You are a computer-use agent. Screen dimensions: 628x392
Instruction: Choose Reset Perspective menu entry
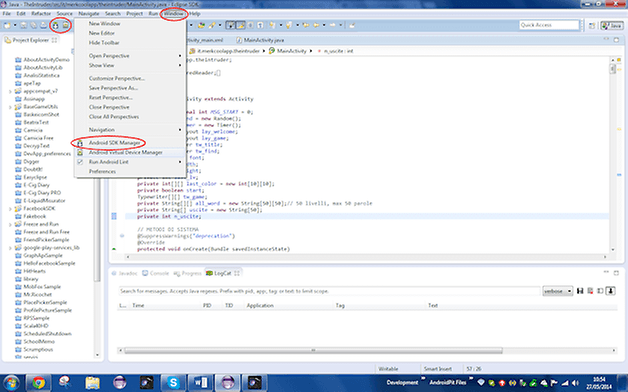click(x=130, y=98)
